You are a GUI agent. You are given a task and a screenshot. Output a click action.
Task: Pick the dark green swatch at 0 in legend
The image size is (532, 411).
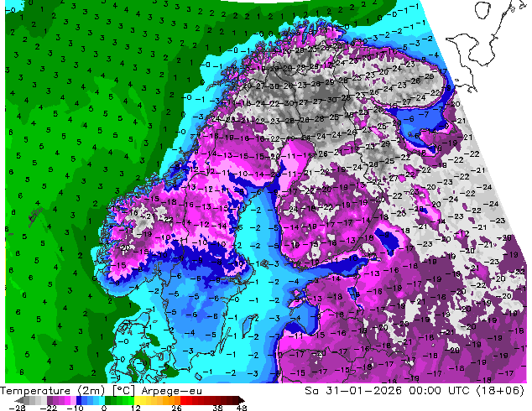coord(108,400)
